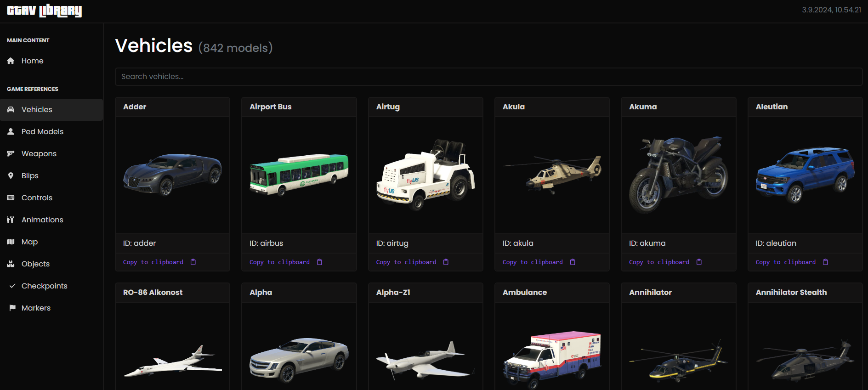868x390 pixels.
Task: Click the date and time text
Action: tap(832, 10)
